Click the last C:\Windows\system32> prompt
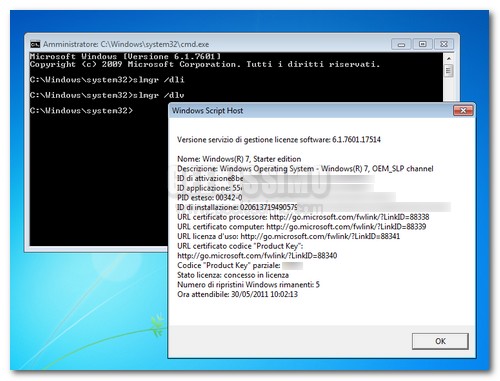 coord(81,110)
